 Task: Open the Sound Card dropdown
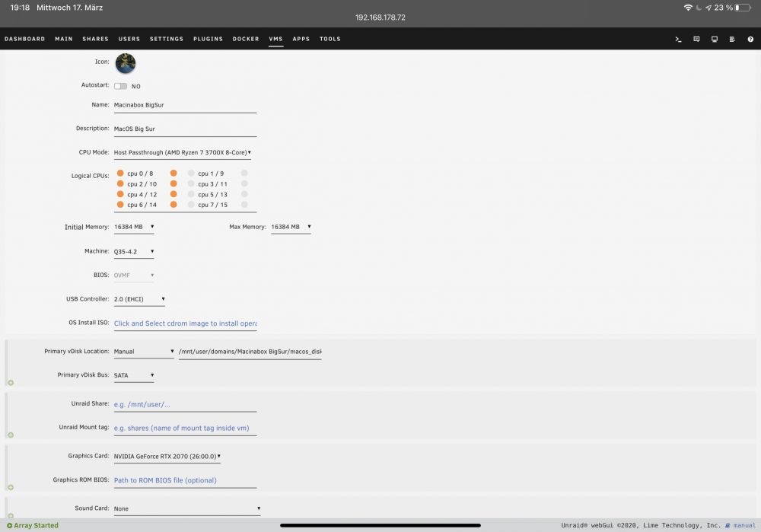[187, 508]
